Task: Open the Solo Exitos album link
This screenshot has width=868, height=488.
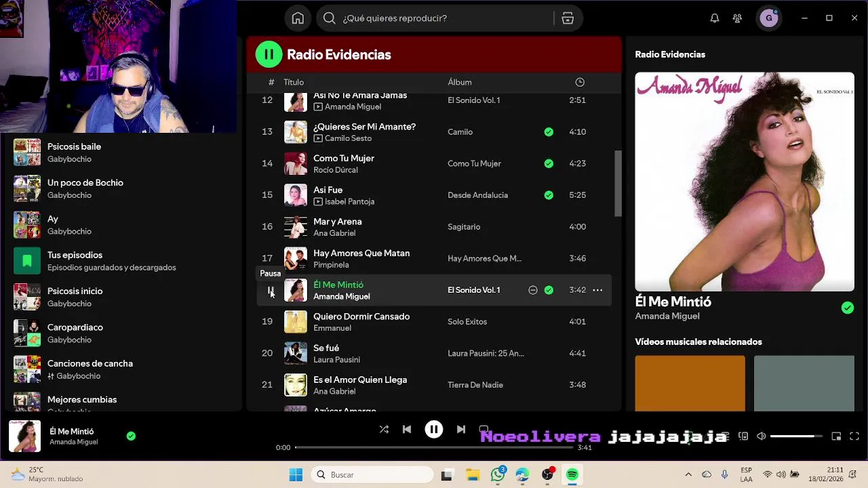Action: pyautogui.click(x=467, y=322)
